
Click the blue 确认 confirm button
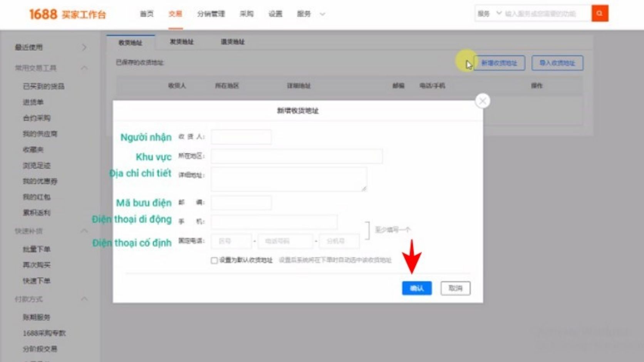point(417,288)
